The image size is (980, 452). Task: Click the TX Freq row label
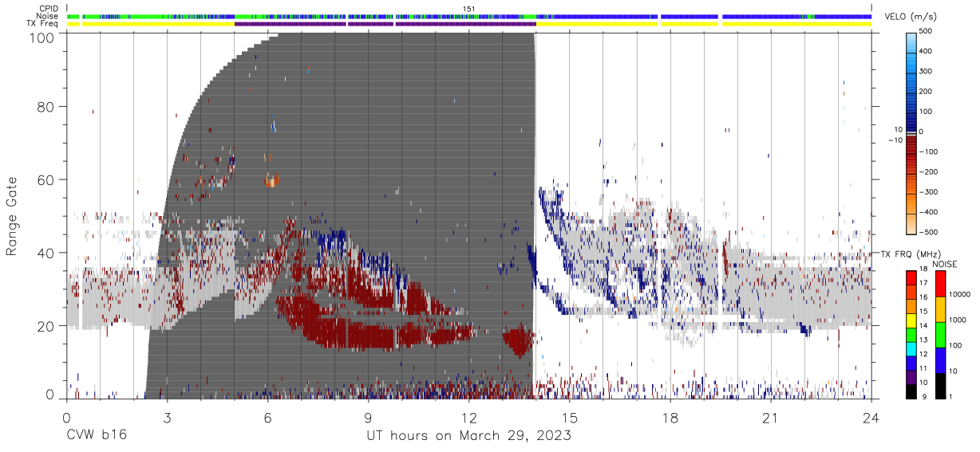tap(43, 23)
